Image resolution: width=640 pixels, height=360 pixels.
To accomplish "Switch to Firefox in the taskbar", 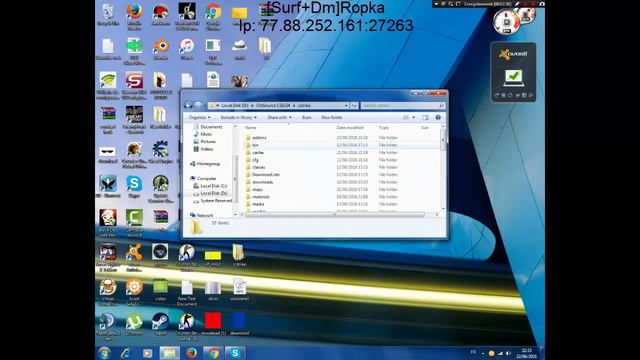I will click(x=191, y=353).
